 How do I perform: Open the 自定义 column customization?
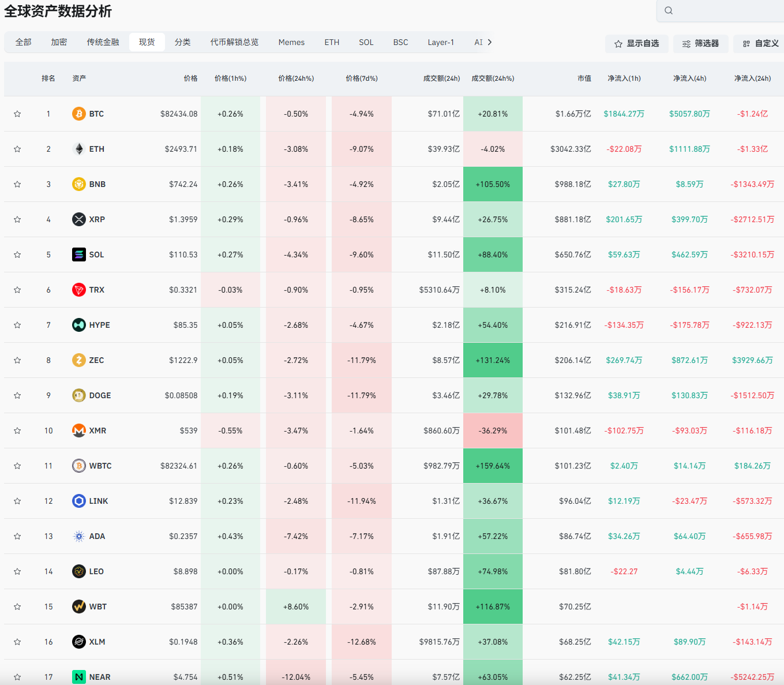click(x=760, y=44)
